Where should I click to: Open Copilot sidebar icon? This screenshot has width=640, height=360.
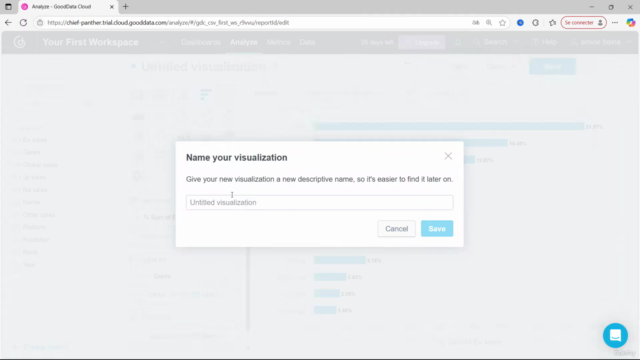pyautogui.click(x=631, y=22)
